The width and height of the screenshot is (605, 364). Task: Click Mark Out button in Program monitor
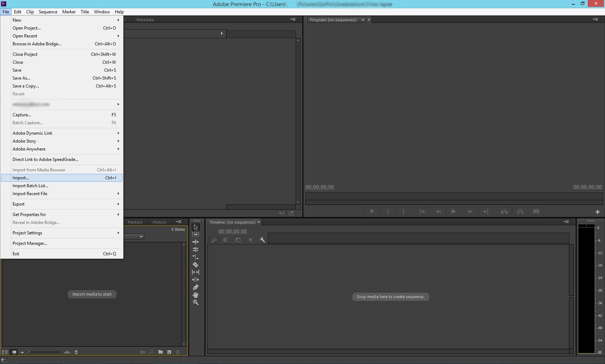pyautogui.click(x=403, y=211)
